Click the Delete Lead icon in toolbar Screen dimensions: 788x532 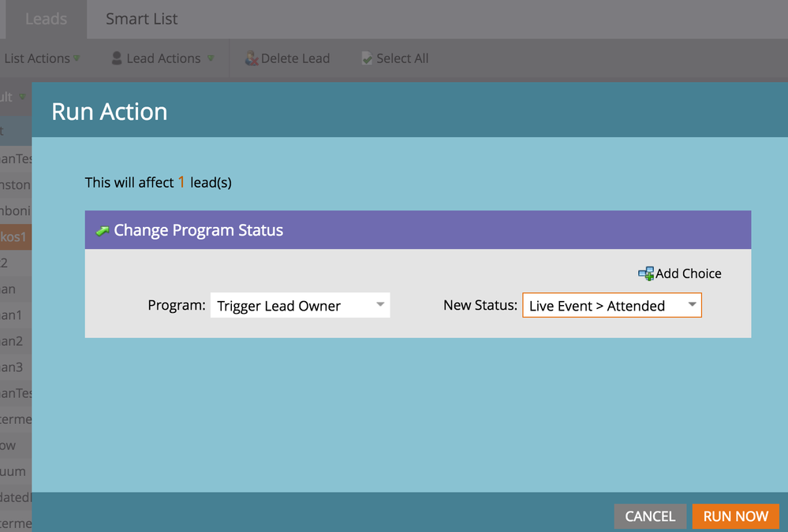tap(252, 58)
